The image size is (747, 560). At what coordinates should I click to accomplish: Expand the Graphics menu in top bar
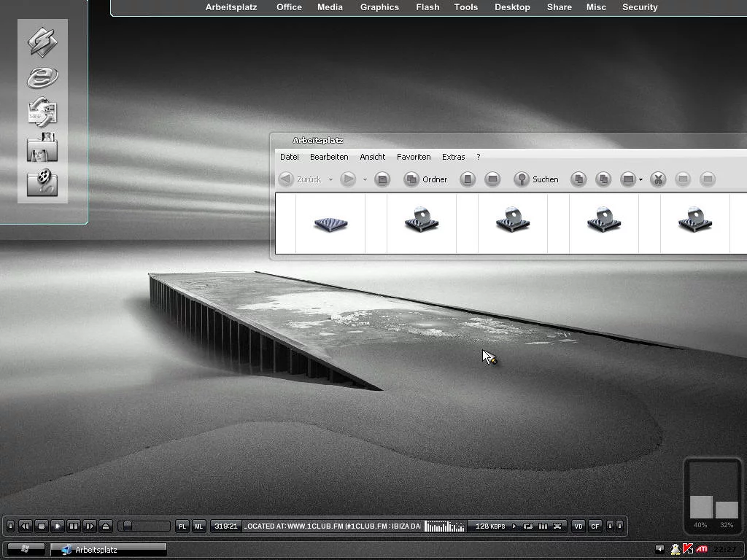[379, 7]
